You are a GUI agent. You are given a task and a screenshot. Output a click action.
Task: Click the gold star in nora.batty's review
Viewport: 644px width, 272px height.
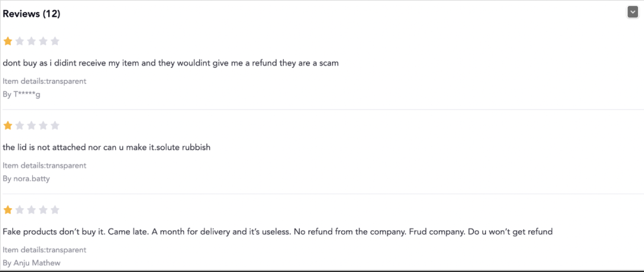click(8, 125)
